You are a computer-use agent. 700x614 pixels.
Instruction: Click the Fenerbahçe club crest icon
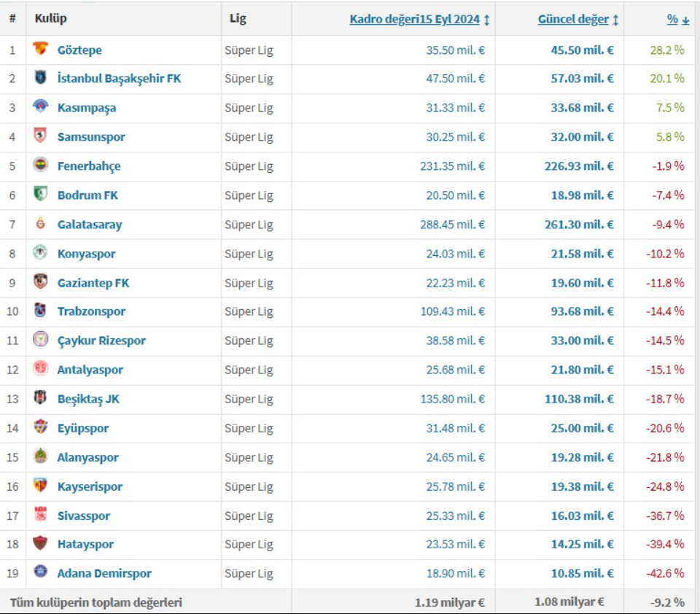[41, 165]
